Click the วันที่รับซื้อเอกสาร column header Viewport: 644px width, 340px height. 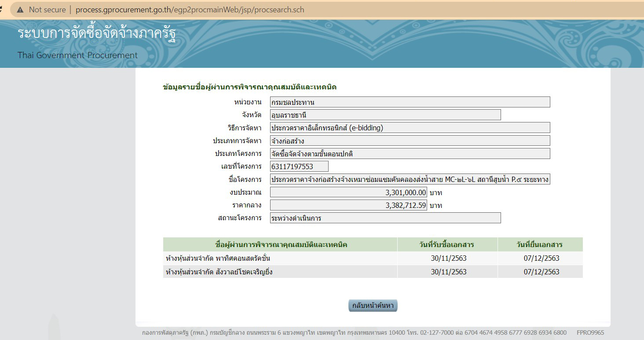[447, 245]
